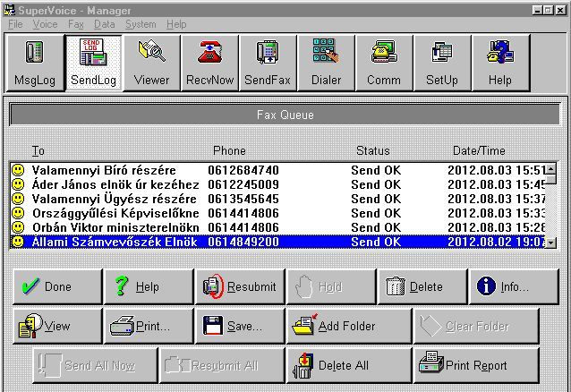Open the Help menu in the menu bar
The width and height of the screenshot is (571, 392).
pyautogui.click(x=176, y=24)
